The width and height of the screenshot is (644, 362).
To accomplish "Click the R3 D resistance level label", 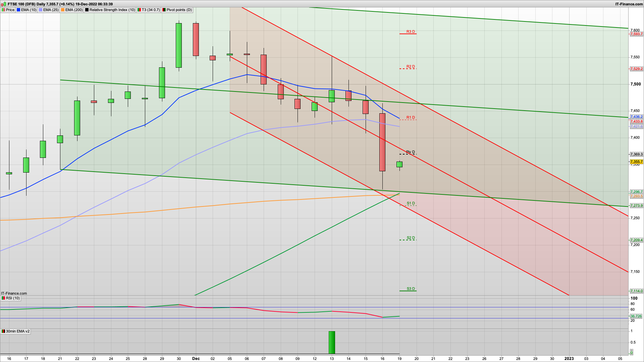I will click(x=410, y=32).
